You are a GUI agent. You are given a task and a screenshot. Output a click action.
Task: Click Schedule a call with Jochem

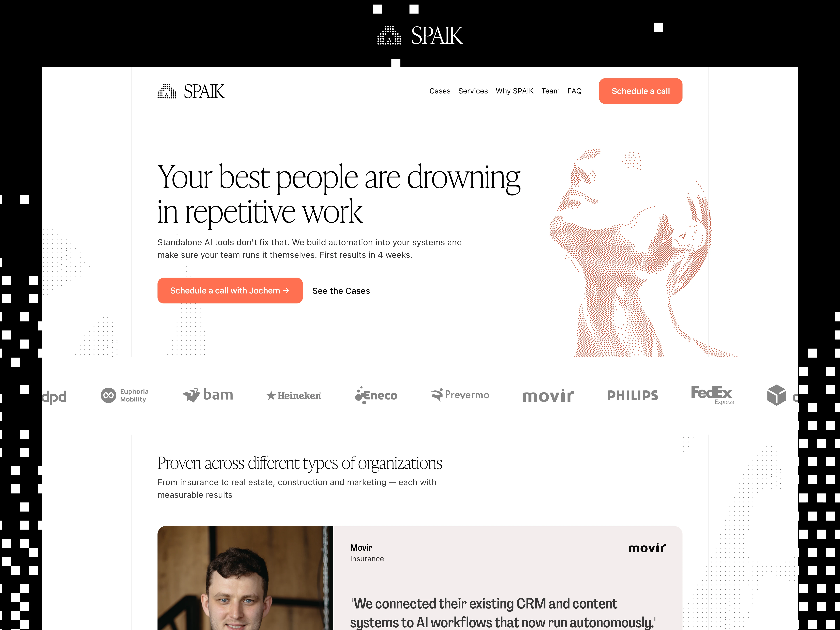tap(230, 290)
